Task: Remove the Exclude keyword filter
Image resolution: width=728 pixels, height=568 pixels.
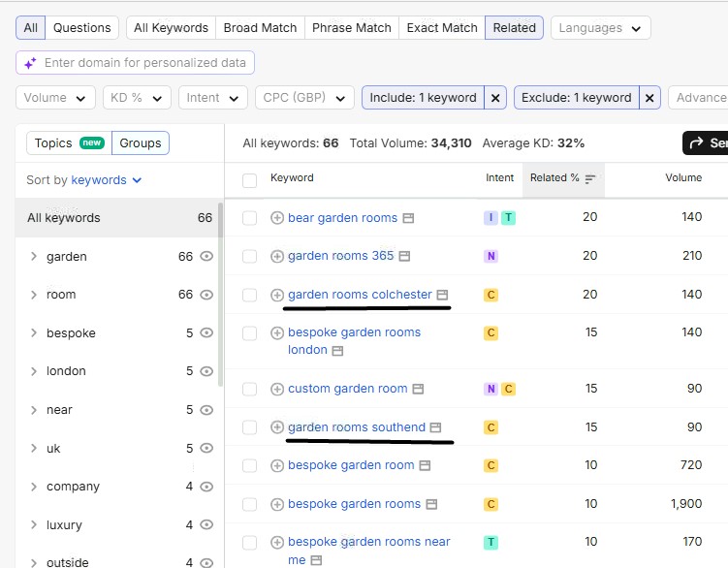Action: click(649, 98)
